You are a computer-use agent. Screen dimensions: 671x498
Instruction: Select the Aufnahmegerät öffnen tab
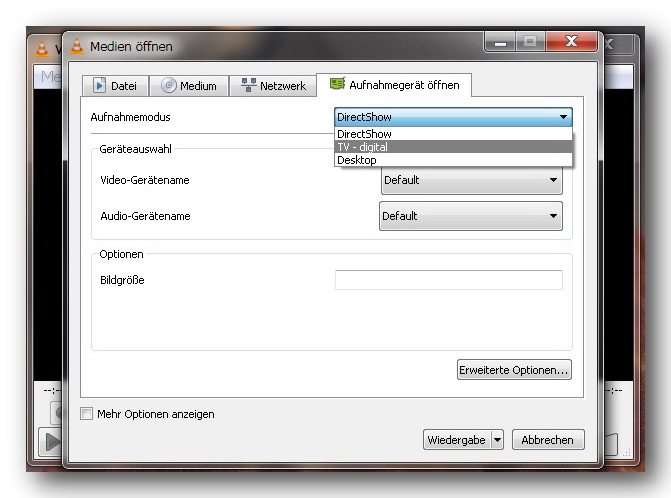[x=394, y=85]
